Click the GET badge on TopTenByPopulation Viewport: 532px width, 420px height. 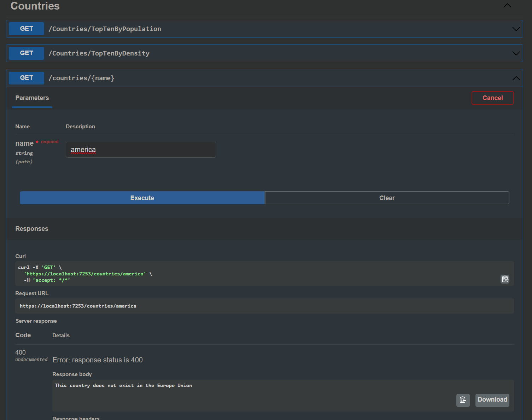click(26, 29)
